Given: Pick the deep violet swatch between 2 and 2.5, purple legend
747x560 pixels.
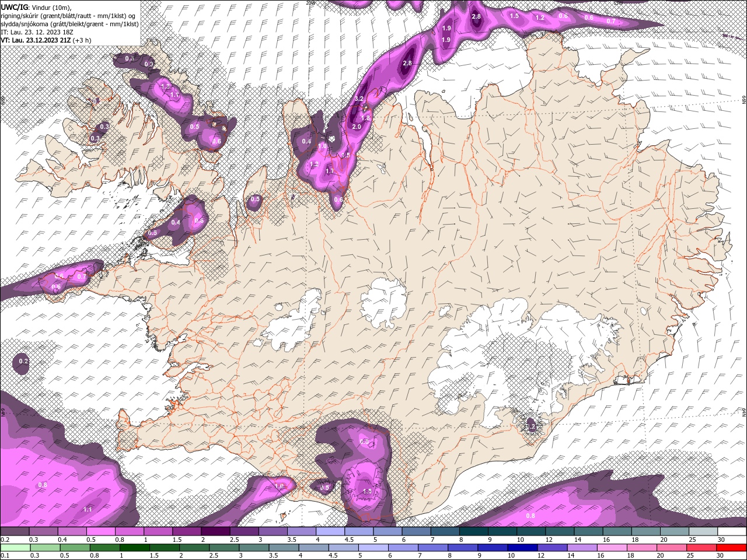Looking at the screenshot, I should point(215,531).
